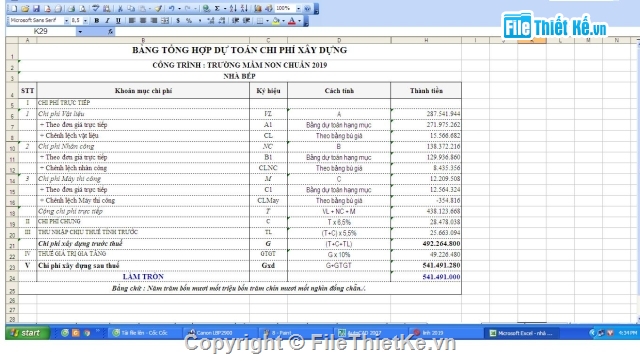Apply the yellow fill color
The width and height of the screenshot is (640, 361).
pos(276,20)
